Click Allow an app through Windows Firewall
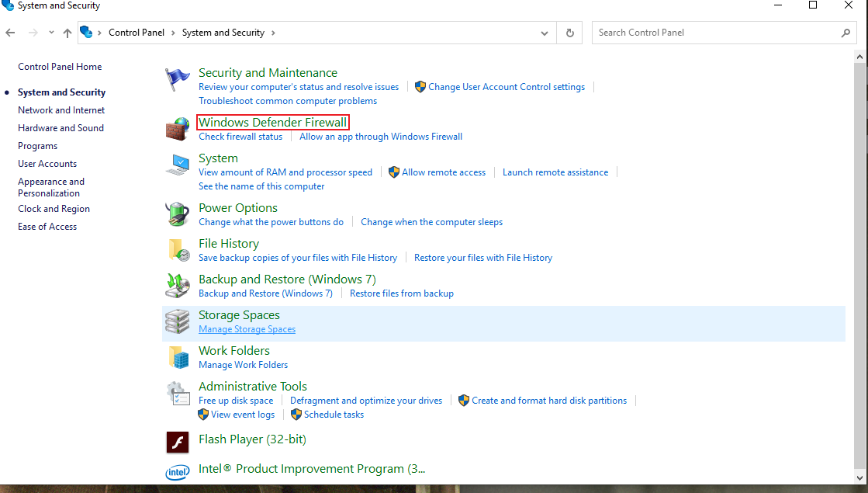 point(381,137)
